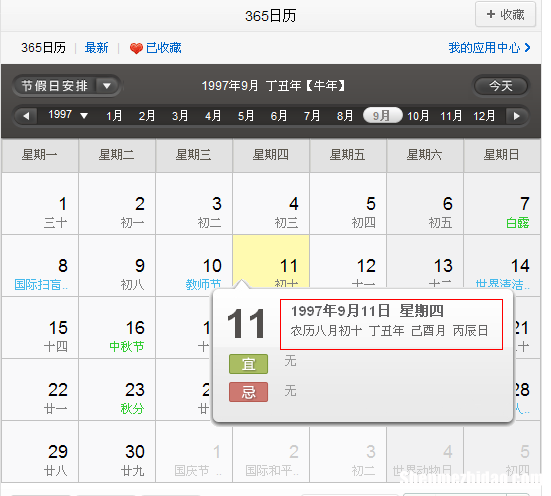Select September 29 廿八 cell
The height and width of the screenshot is (496, 551).
point(40,453)
